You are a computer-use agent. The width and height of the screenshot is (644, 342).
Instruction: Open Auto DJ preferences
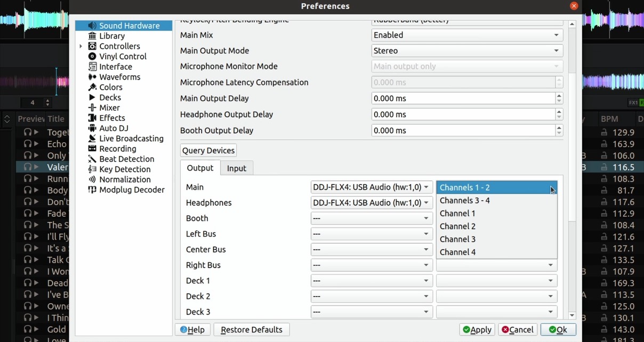click(113, 128)
